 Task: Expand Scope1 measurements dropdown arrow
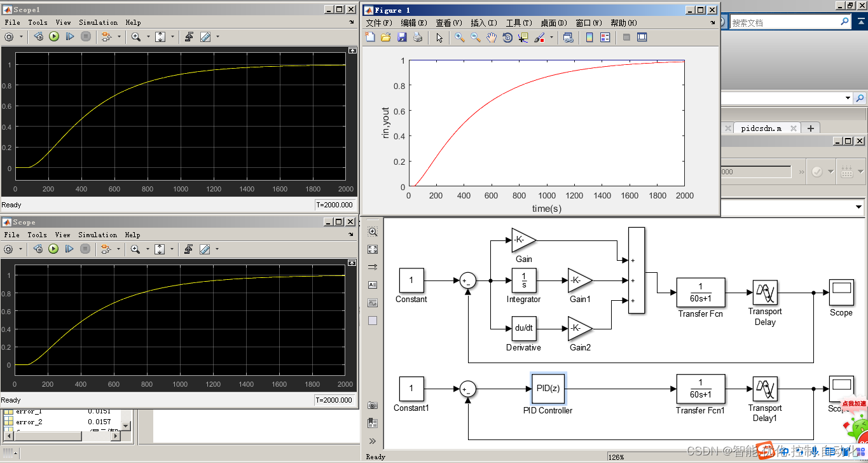[217, 37]
